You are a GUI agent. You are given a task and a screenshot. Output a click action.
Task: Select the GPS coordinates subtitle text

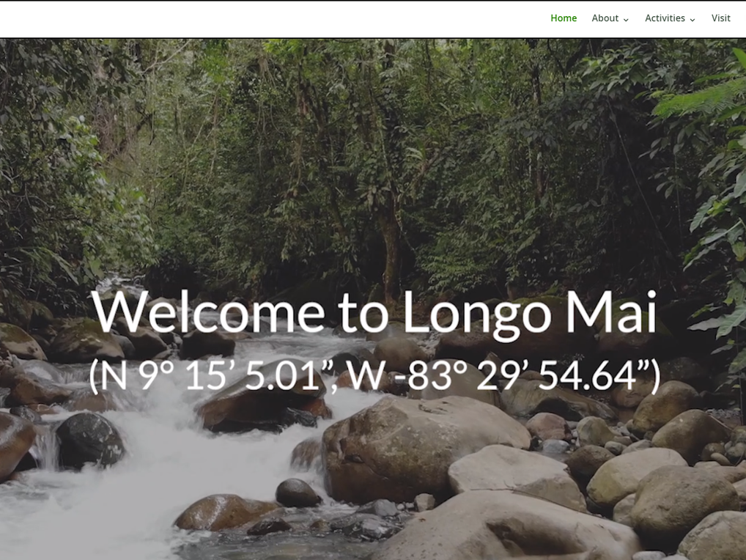point(374,376)
